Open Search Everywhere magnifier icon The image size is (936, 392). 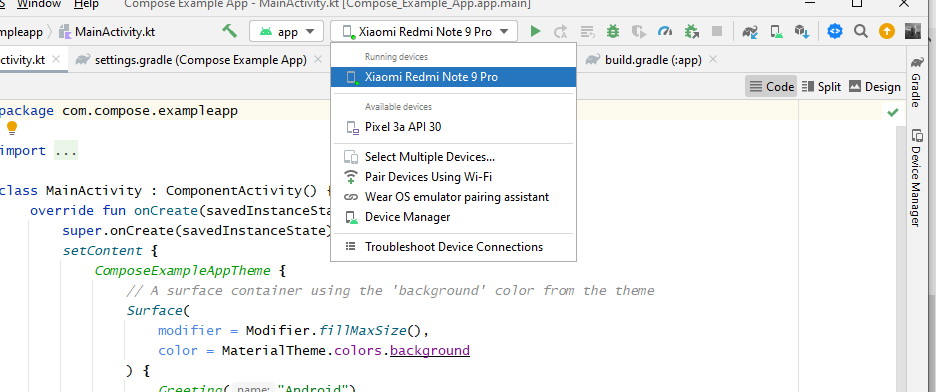tap(861, 31)
